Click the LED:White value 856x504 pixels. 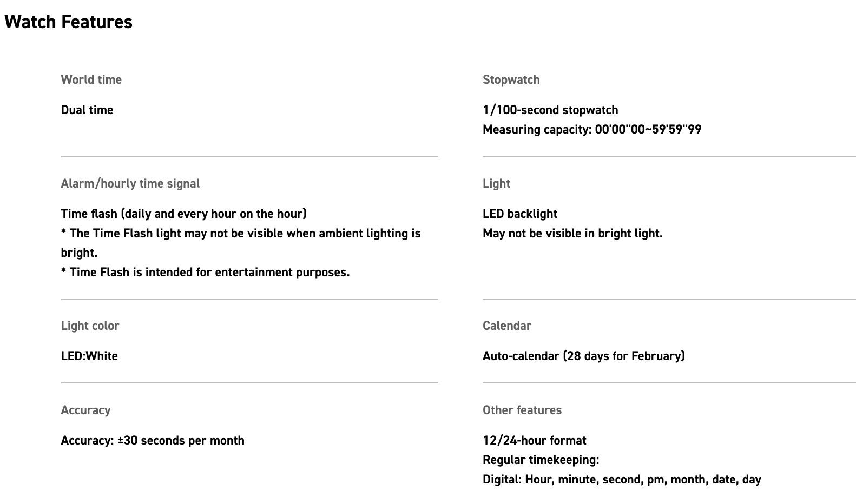click(89, 356)
